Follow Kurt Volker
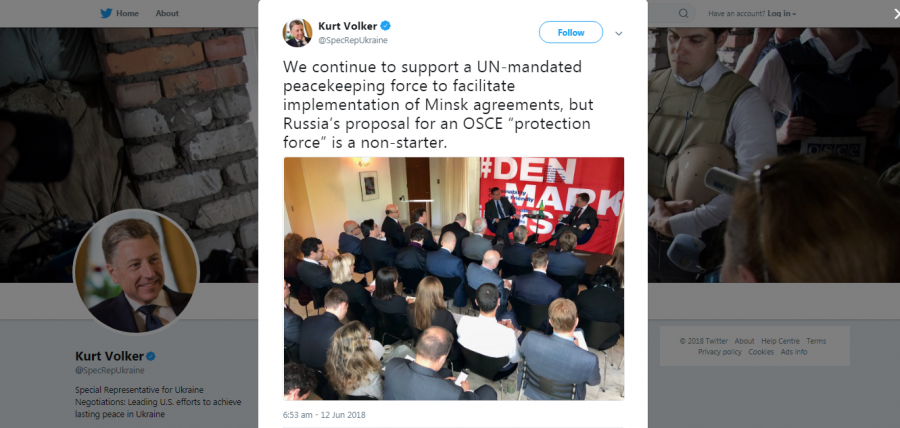This screenshot has width=900, height=428. coord(571,33)
